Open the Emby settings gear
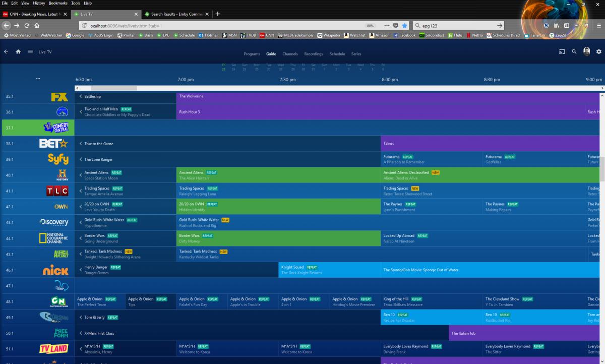 [599, 51]
